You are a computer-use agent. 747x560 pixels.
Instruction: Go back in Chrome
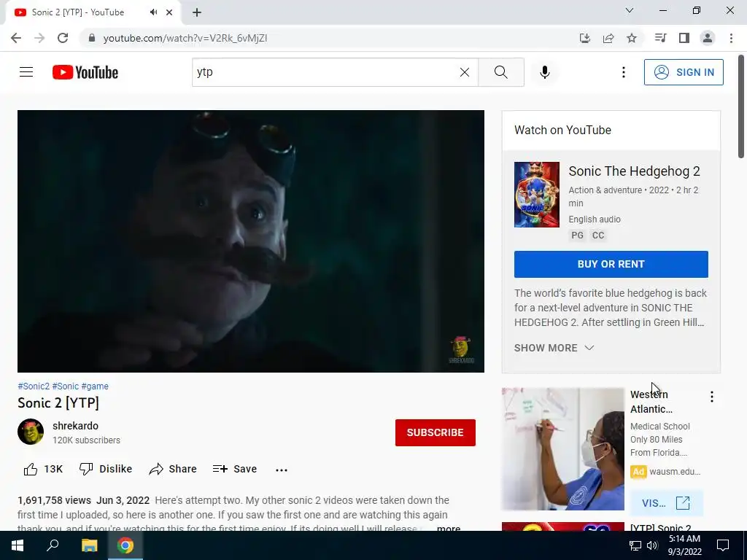16,38
